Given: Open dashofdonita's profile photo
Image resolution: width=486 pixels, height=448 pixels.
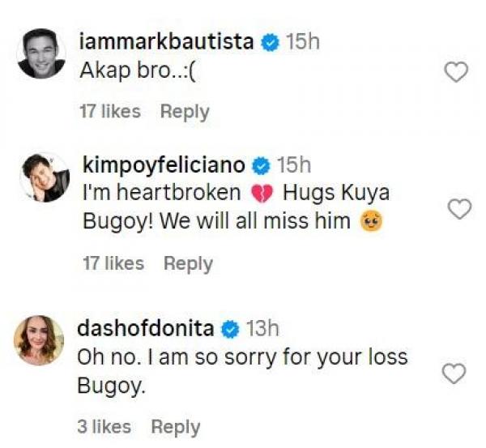Looking at the screenshot, I should coord(39,339).
